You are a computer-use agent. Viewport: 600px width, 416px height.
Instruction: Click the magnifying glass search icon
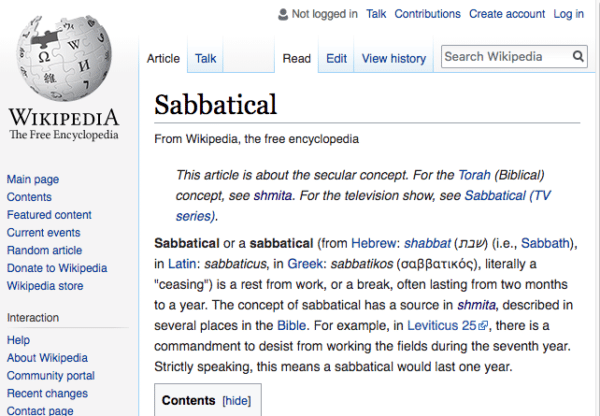point(578,57)
